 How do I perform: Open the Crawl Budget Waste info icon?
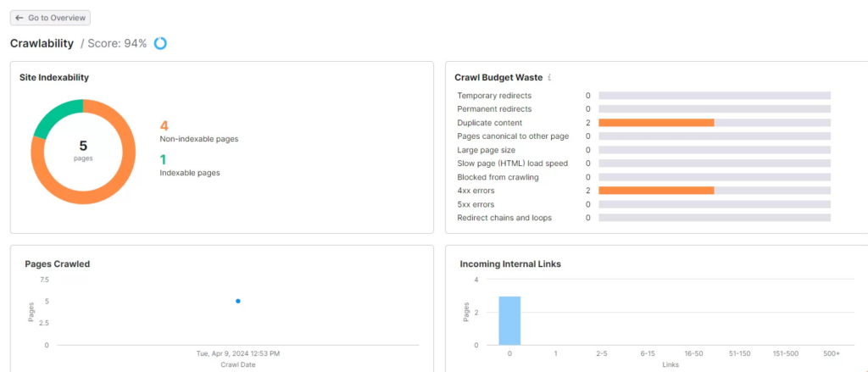(549, 77)
